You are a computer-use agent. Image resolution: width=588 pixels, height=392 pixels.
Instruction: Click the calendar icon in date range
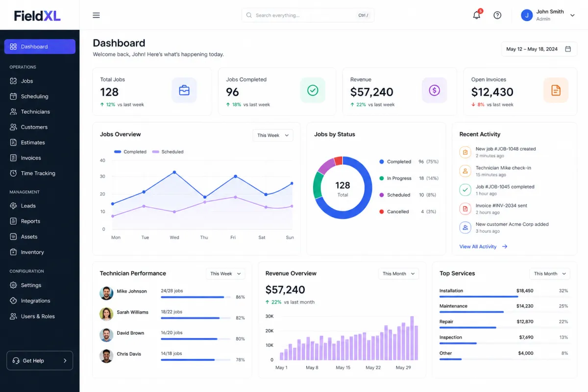tap(568, 49)
